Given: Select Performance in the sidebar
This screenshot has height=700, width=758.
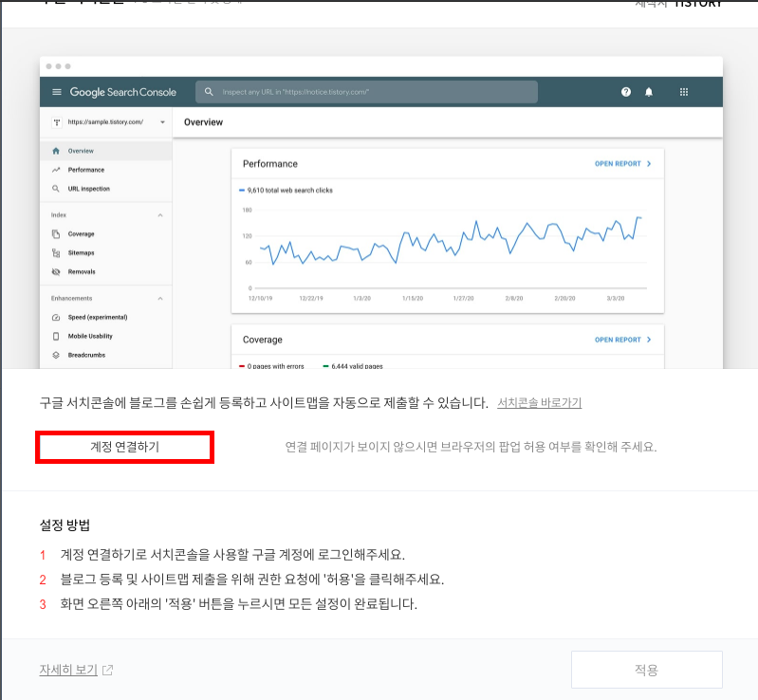Looking at the screenshot, I should 106,170.
